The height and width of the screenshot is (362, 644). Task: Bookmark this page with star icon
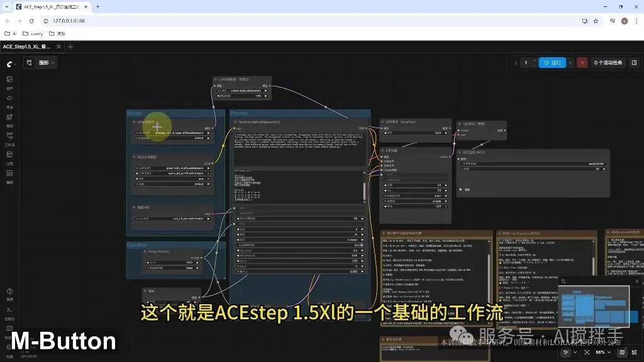596,21
